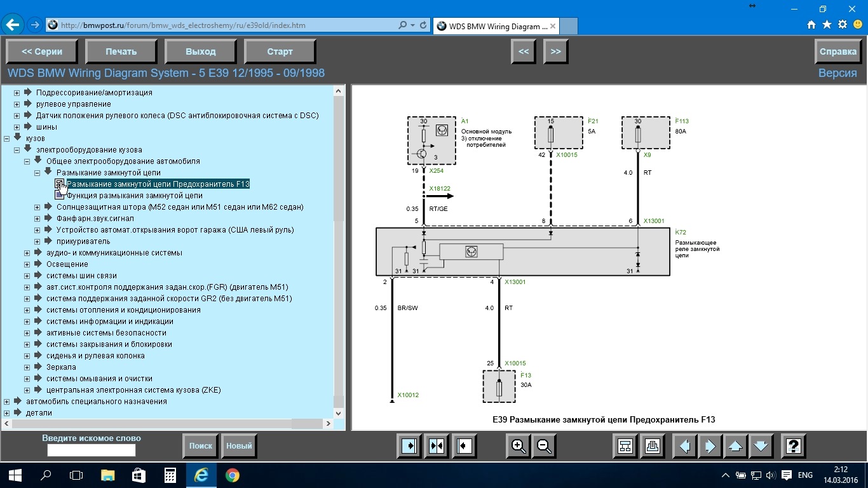Image resolution: width=868 pixels, height=488 pixels.
Task: Expand Солнцезащитная штора node
Action: click(37, 207)
